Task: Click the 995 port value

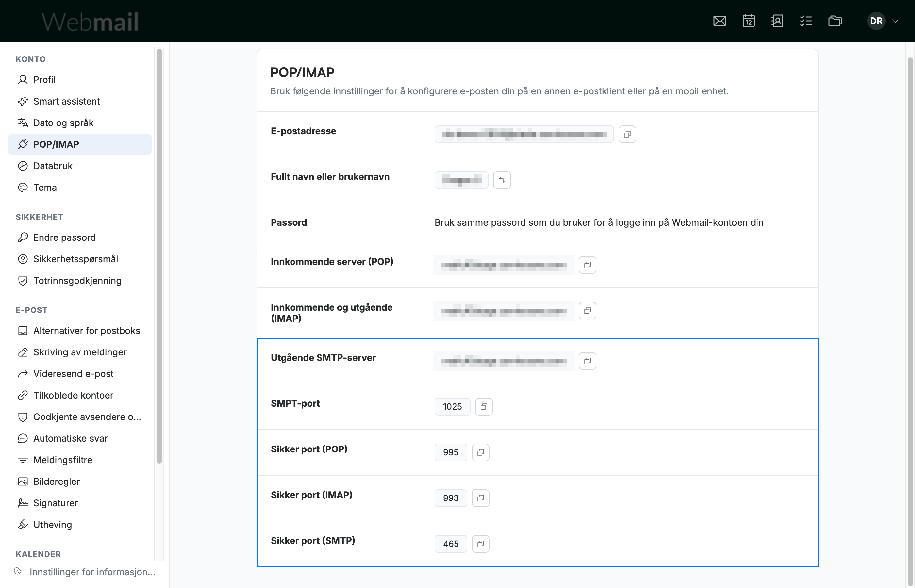Action: coord(451,452)
